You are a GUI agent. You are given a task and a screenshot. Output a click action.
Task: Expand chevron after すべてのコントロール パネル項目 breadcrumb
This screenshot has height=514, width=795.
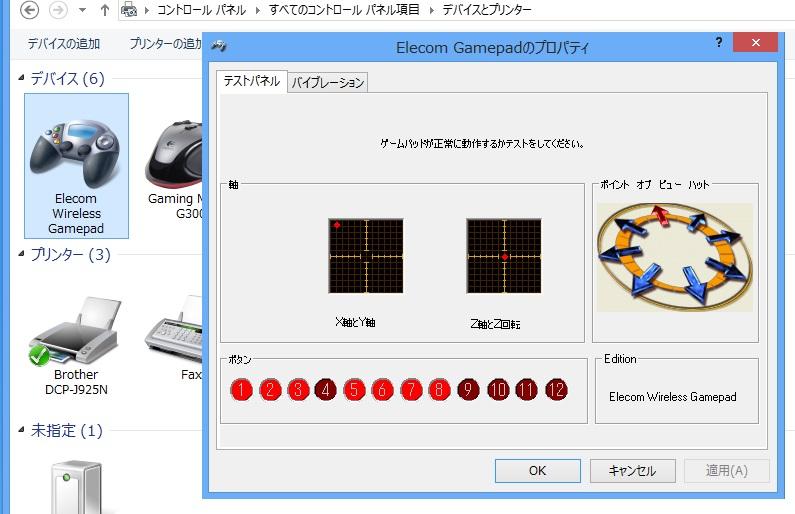click(431, 10)
